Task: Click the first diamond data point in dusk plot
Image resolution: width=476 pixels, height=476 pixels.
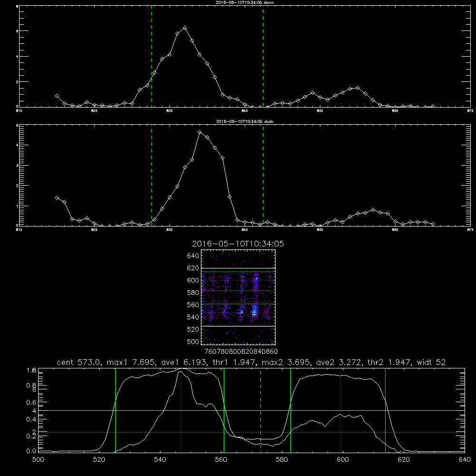Action: [x=57, y=198]
